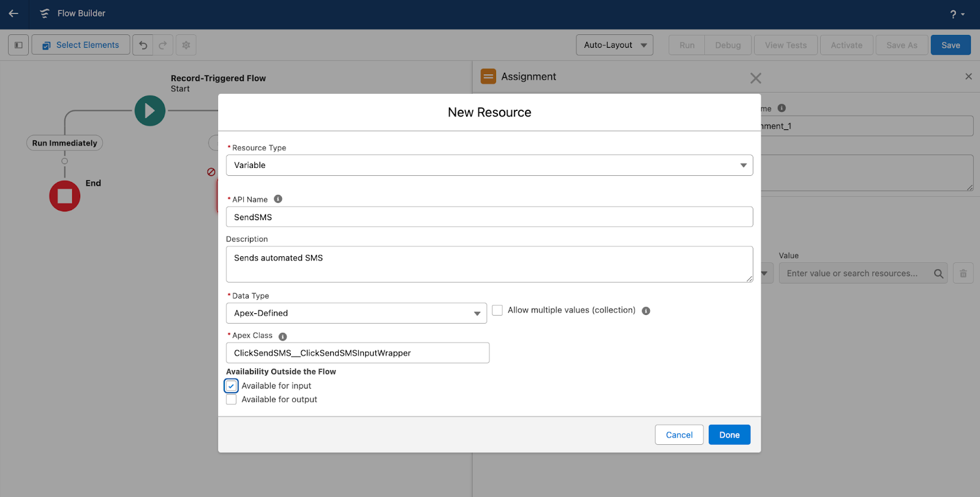The height and width of the screenshot is (497, 980).
Task: Click the Run button
Action: [687, 45]
